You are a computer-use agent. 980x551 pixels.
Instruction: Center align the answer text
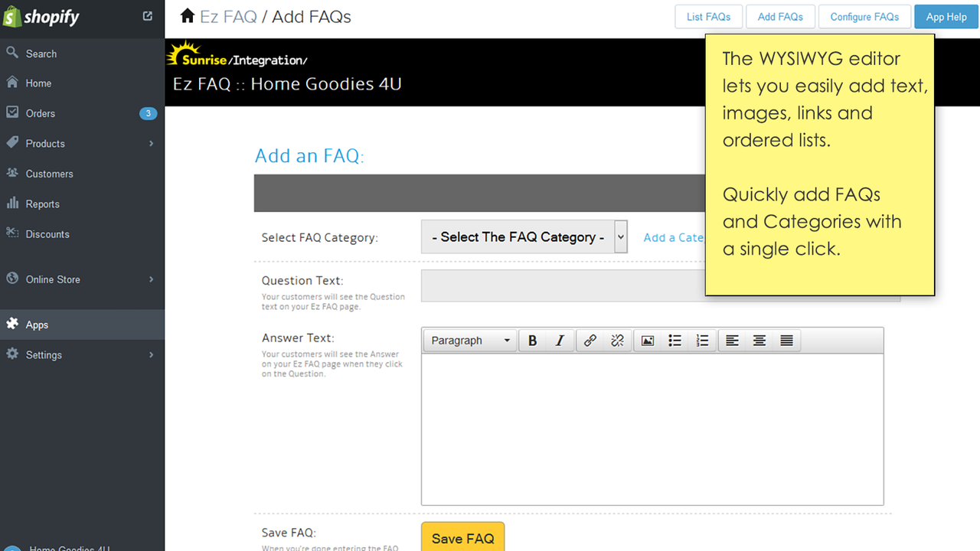click(759, 340)
